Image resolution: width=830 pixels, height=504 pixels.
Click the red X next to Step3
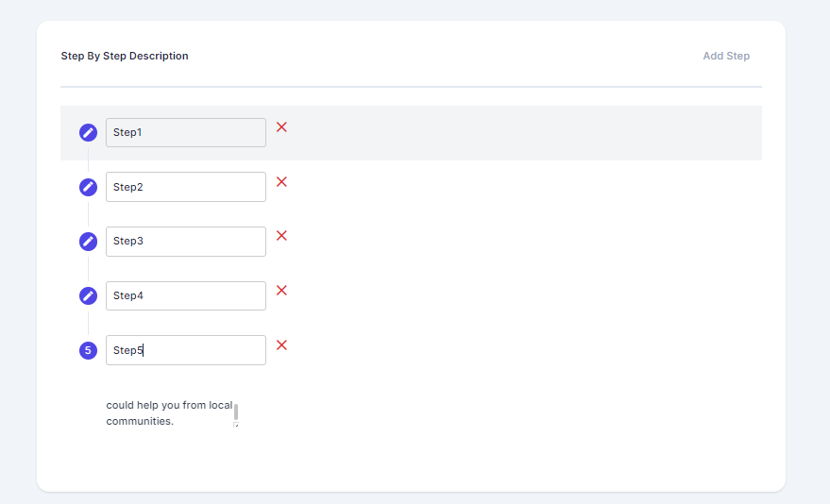tap(281, 236)
